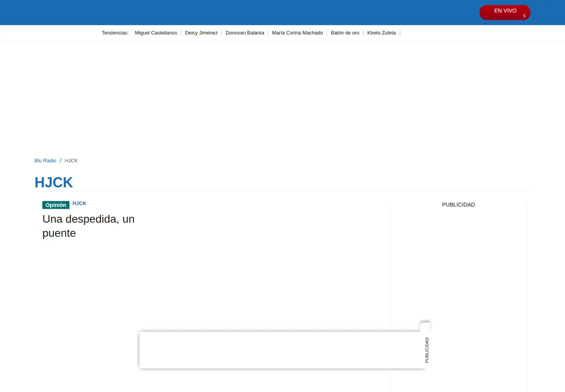Open the small blue HJCK link beside Opinión

tap(79, 203)
